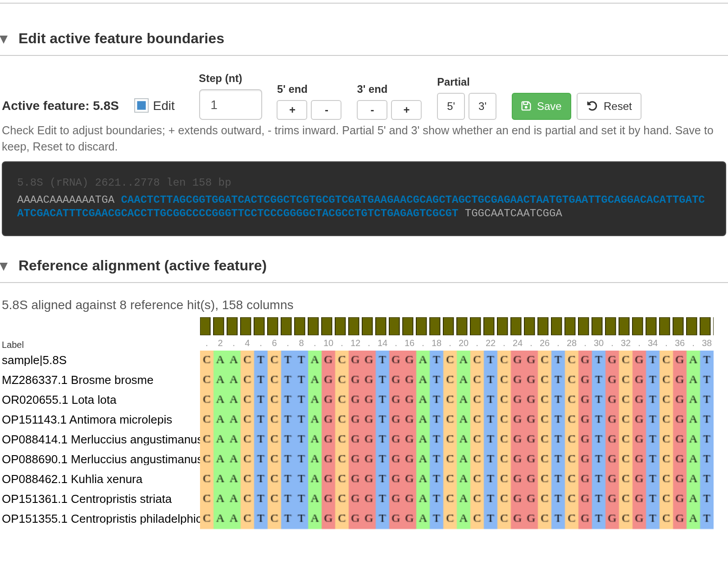The image size is (728, 566).
Task: Select the highlighted blue 5.8S sequence text
Action: pos(361,206)
